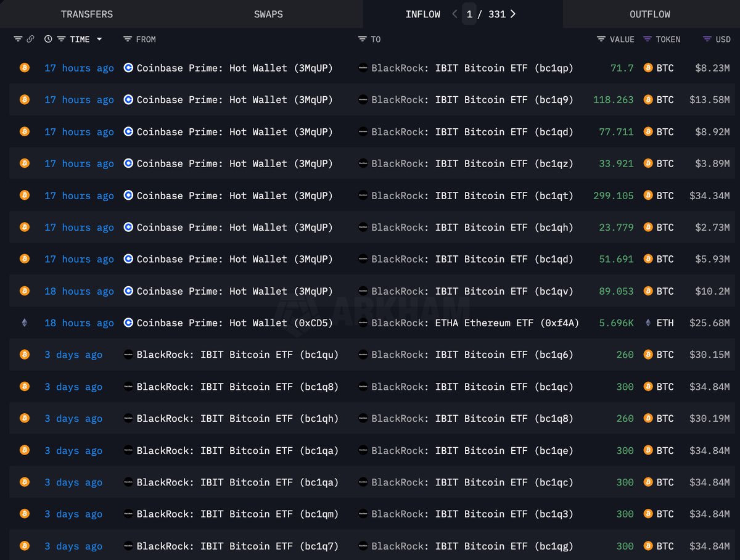Click the FROM column header label
The width and height of the screenshot is (740, 560).
146,39
